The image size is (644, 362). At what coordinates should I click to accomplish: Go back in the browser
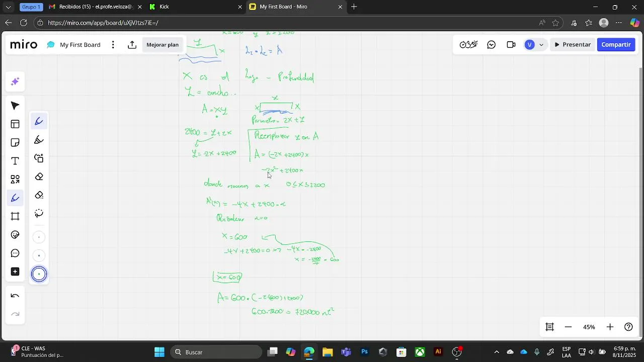8,23
